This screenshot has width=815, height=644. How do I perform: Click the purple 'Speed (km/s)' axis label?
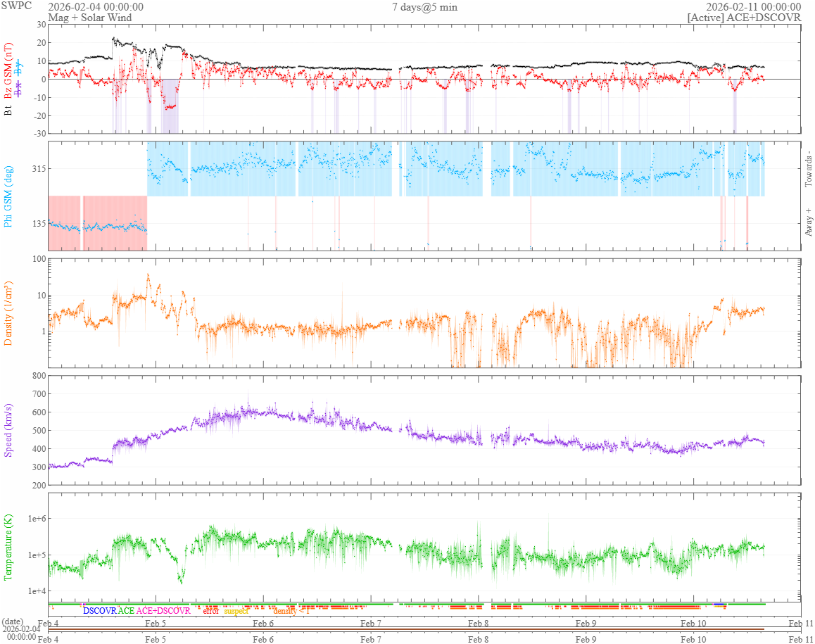click(8, 430)
